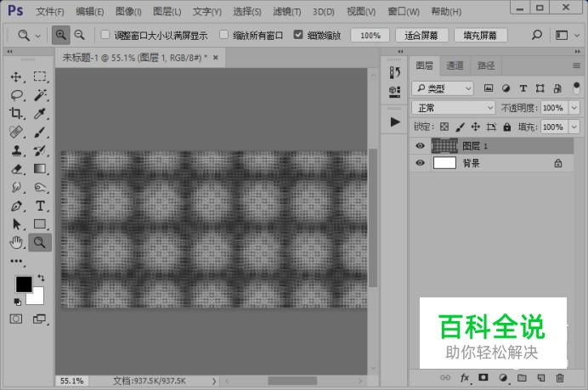This screenshot has width=588, height=390.
Task: Delete layer with trash icon
Action: click(559, 378)
